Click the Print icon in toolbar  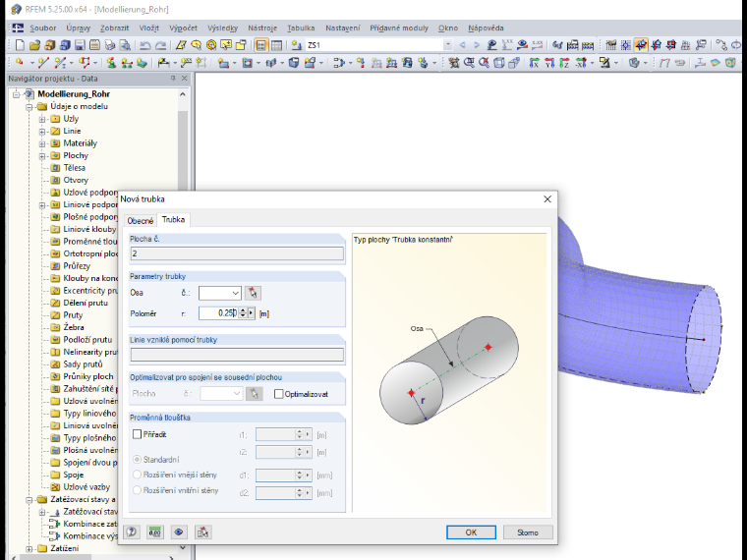[x=110, y=45]
